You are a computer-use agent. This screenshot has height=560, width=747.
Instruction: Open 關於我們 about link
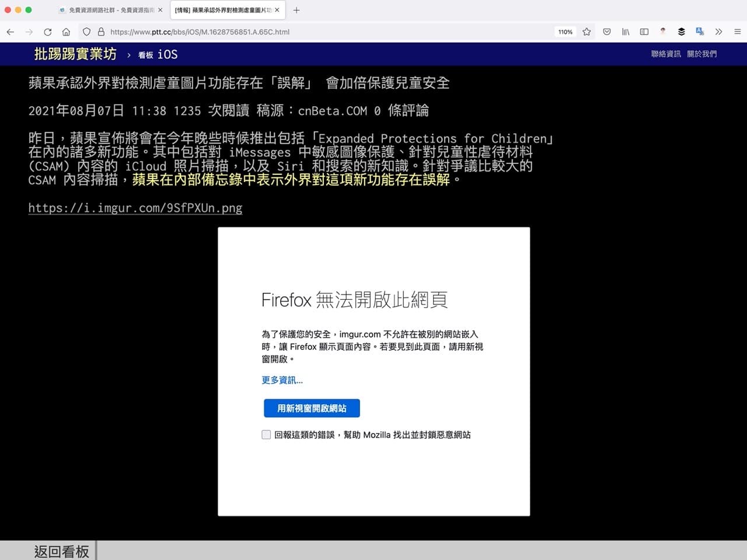tap(702, 54)
